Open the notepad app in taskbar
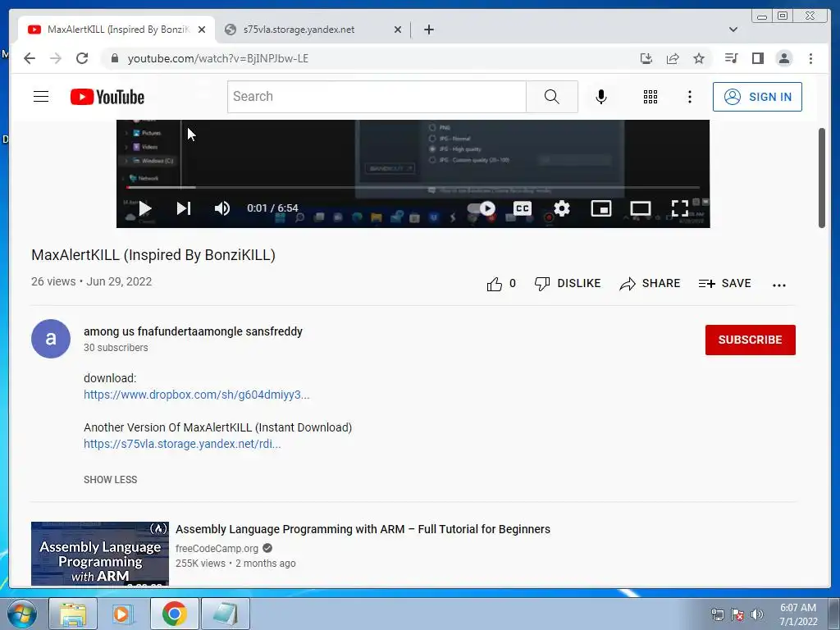The width and height of the screenshot is (840, 630). coord(225,614)
